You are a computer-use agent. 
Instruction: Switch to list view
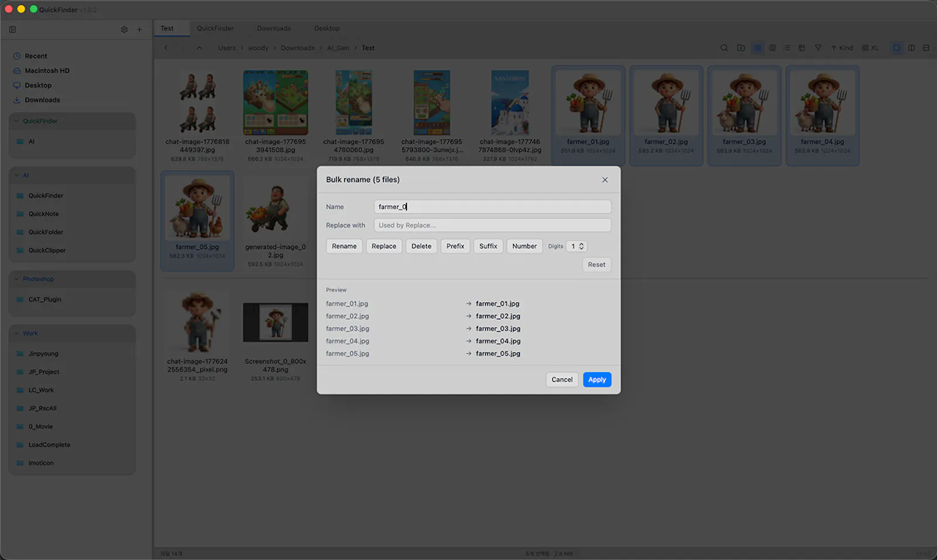(x=787, y=48)
